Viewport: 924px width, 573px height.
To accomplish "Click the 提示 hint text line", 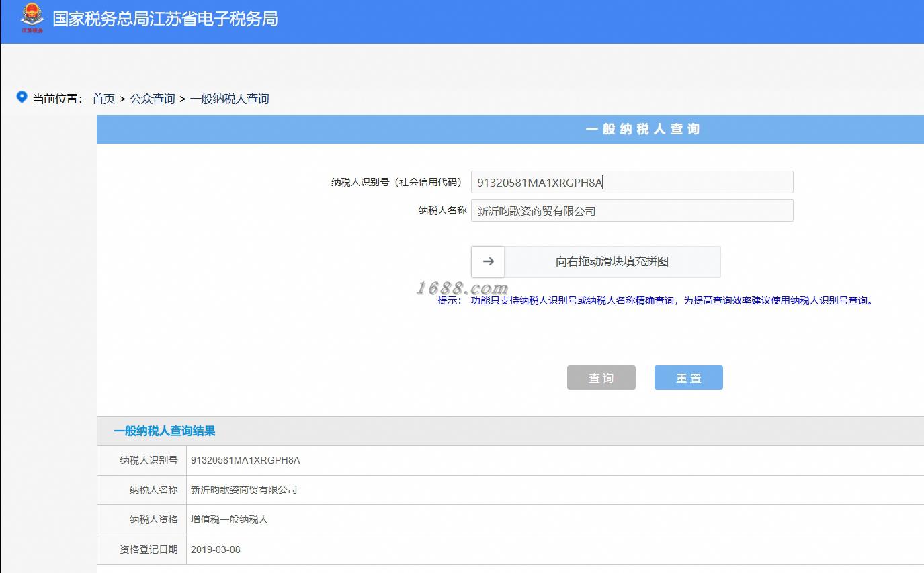I will (x=657, y=300).
